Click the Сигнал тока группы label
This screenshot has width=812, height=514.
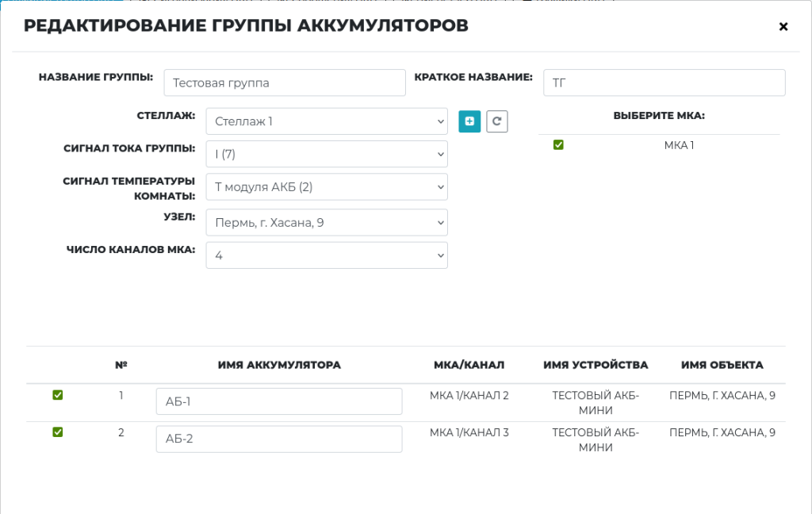(129, 148)
